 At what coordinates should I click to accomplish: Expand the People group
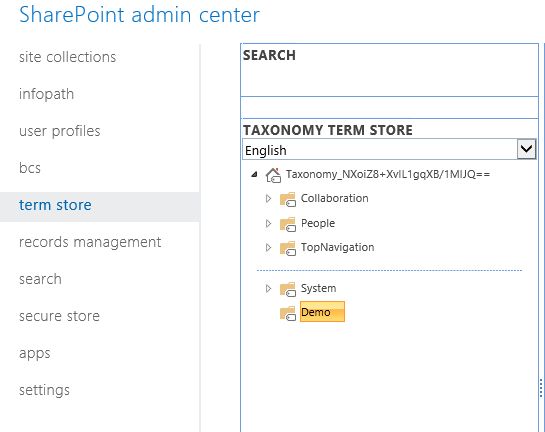(268, 223)
